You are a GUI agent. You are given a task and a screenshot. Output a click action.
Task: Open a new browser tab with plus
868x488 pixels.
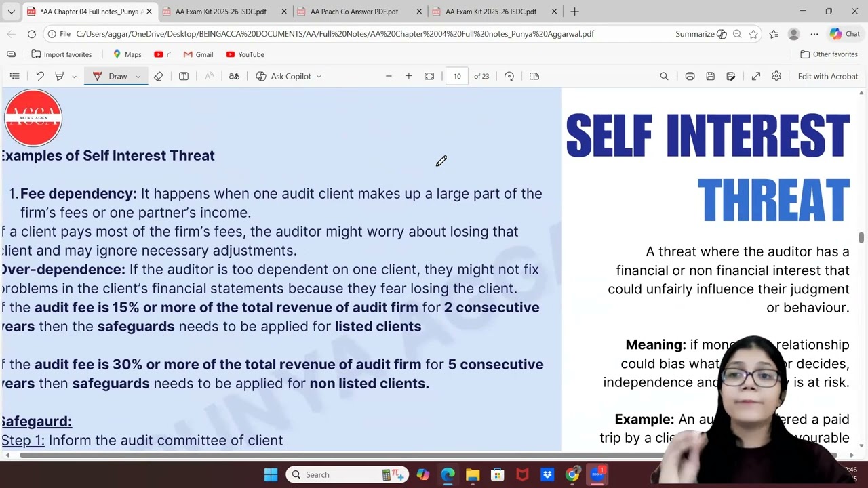click(x=574, y=12)
